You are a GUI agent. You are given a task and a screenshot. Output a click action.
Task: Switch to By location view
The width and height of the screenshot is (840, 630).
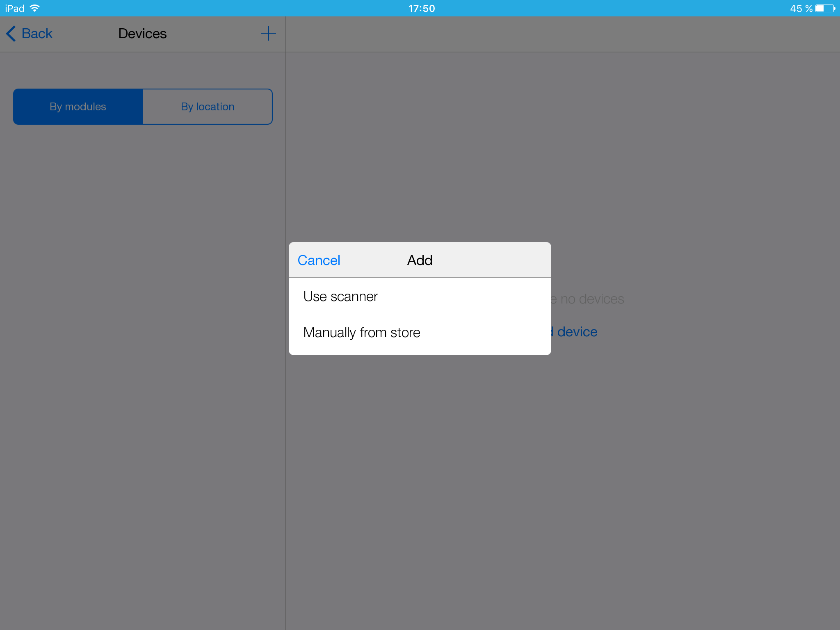click(208, 107)
